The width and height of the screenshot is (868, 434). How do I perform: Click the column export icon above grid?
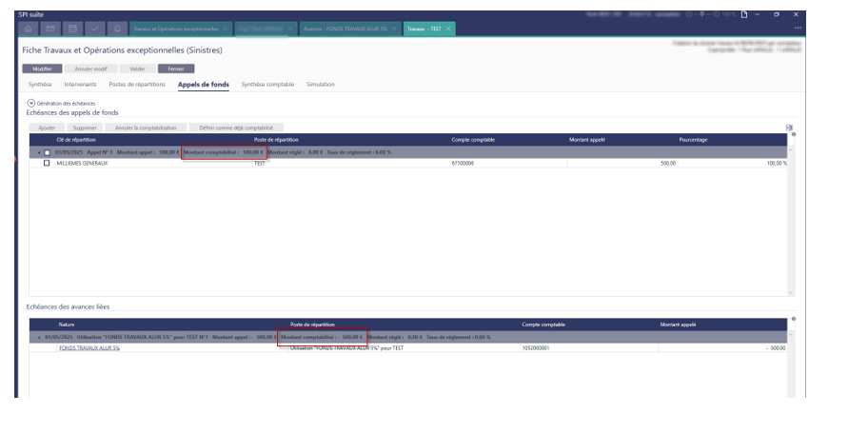coord(789,128)
